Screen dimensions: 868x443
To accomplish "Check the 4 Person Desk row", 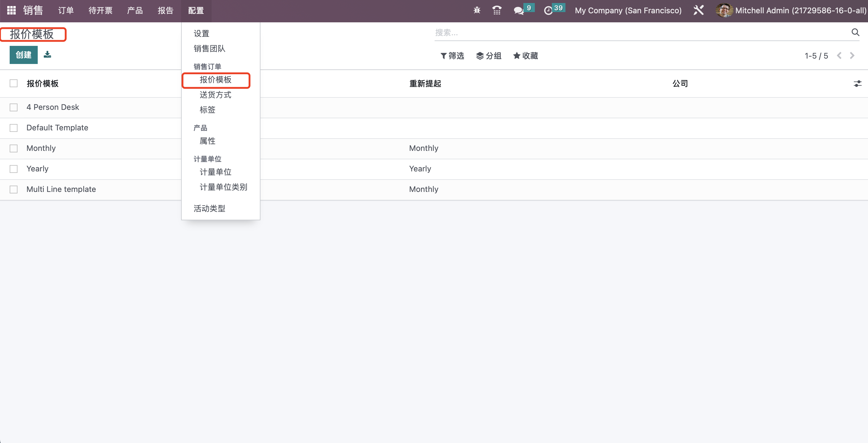I will [14, 107].
